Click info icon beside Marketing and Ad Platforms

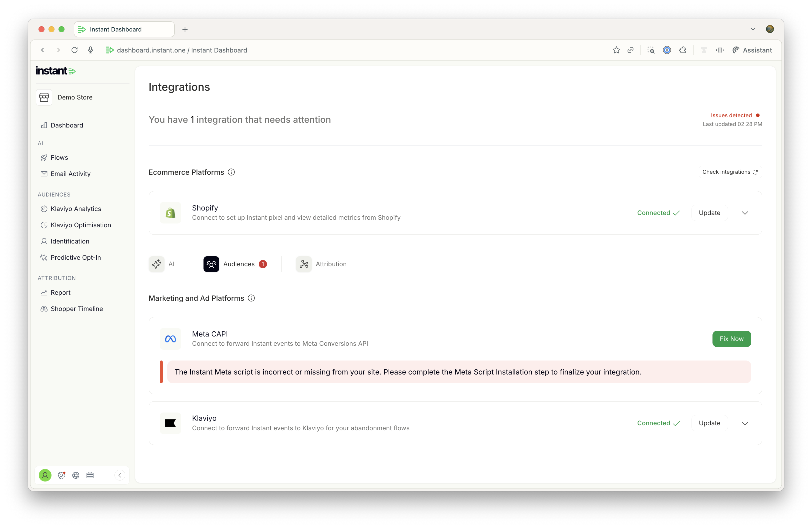tap(251, 298)
